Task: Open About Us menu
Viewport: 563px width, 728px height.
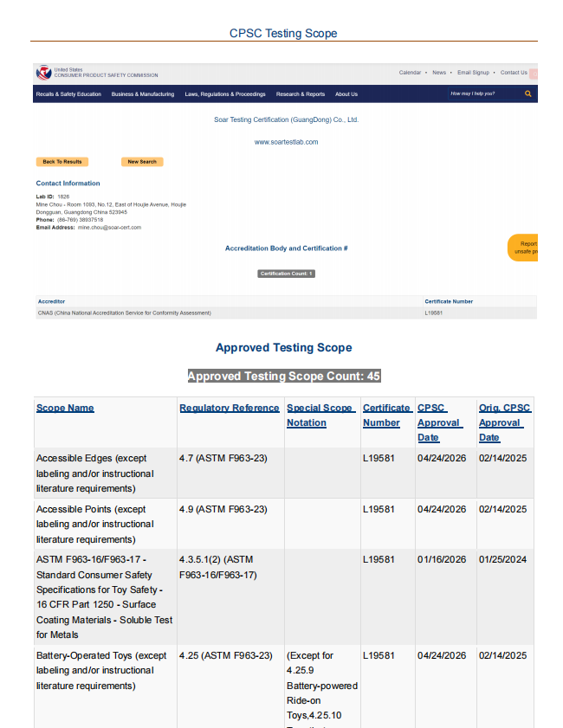Action: tap(346, 94)
